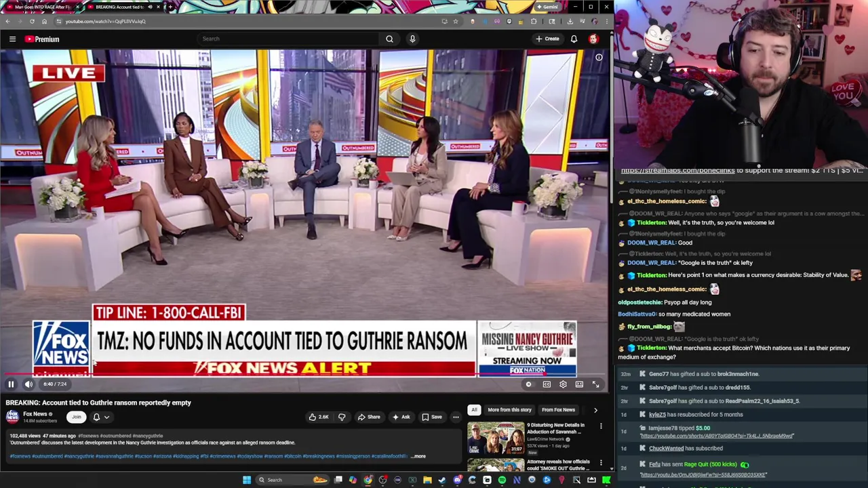Open the youtube.com link in iamjesse78's tip
The image size is (868, 488).
click(717, 436)
